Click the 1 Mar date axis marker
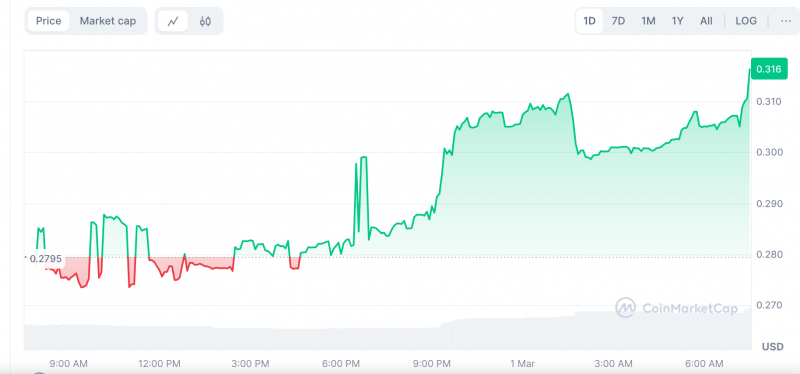The width and height of the screenshot is (800, 374). tap(522, 364)
